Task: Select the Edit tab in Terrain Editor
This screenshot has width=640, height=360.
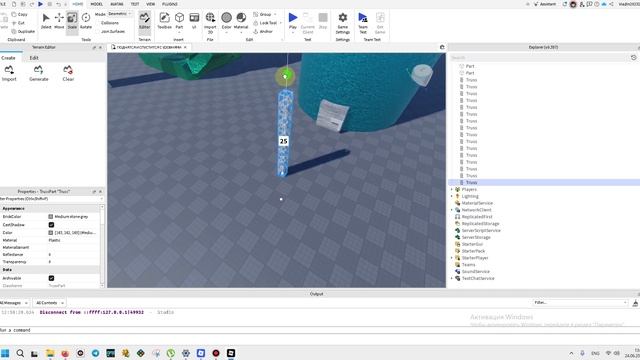Action: tap(34, 58)
